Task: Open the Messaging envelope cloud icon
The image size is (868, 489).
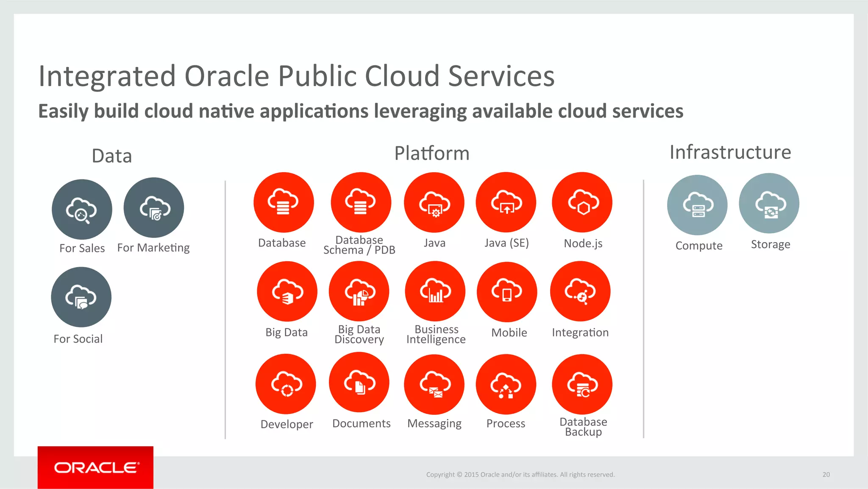Action: click(434, 384)
